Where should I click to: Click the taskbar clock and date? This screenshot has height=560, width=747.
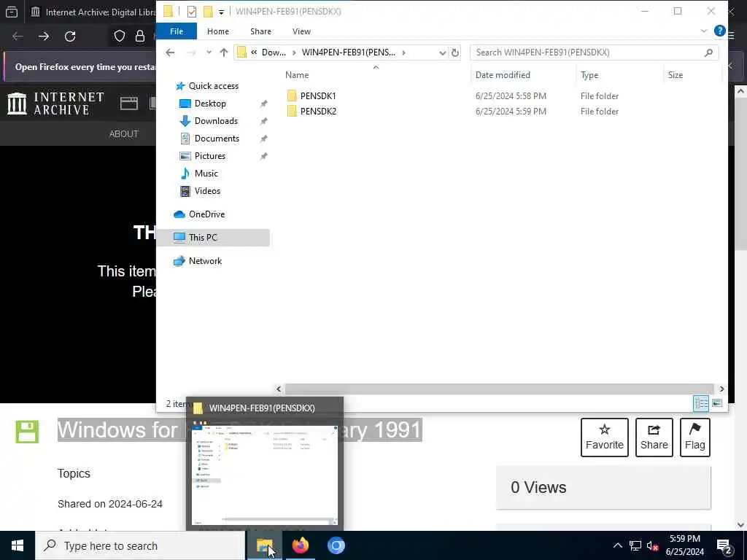[684, 545]
